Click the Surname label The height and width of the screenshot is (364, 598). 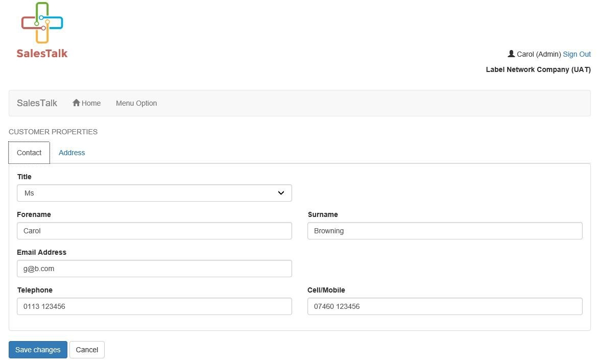(x=323, y=214)
